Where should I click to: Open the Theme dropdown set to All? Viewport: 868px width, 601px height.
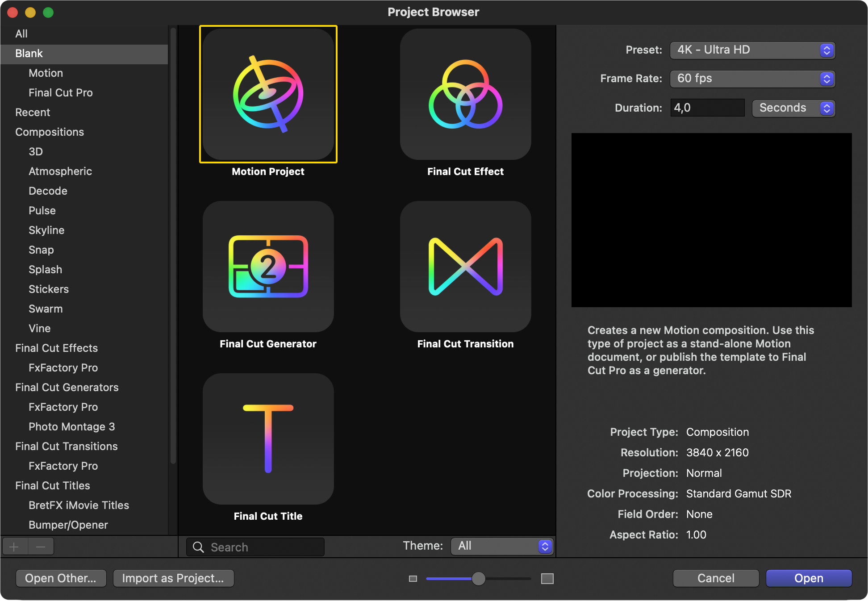pos(501,546)
